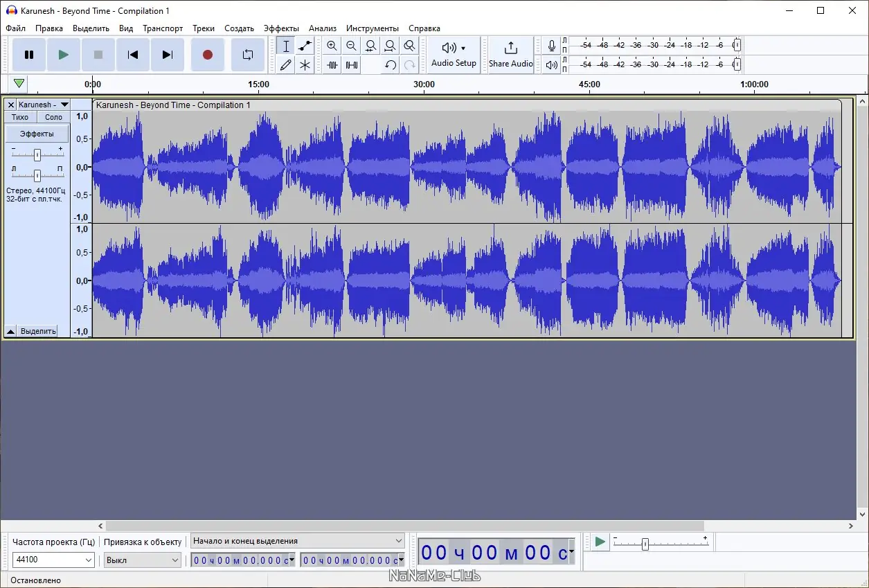Open Начало и конец выделения dropdown
Viewport: 869px width, 588px height.
(x=298, y=541)
